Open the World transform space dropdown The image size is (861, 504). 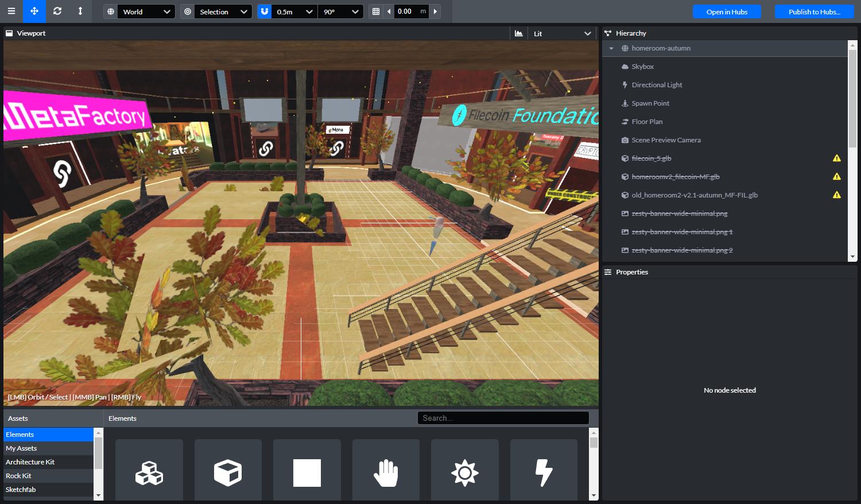(147, 11)
